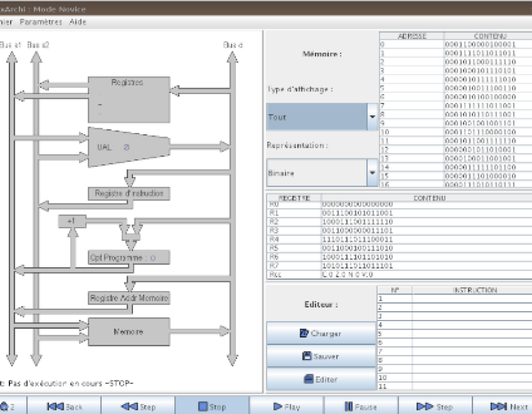Click the UAL block in diagram
The height and width of the screenshot is (414, 532).
pos(129,147)
